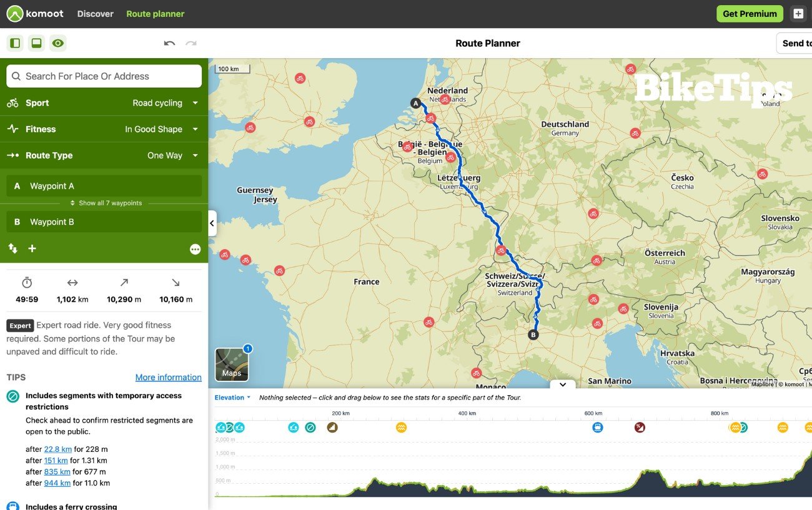Click the Get Premium button

[x=750, y=14]
